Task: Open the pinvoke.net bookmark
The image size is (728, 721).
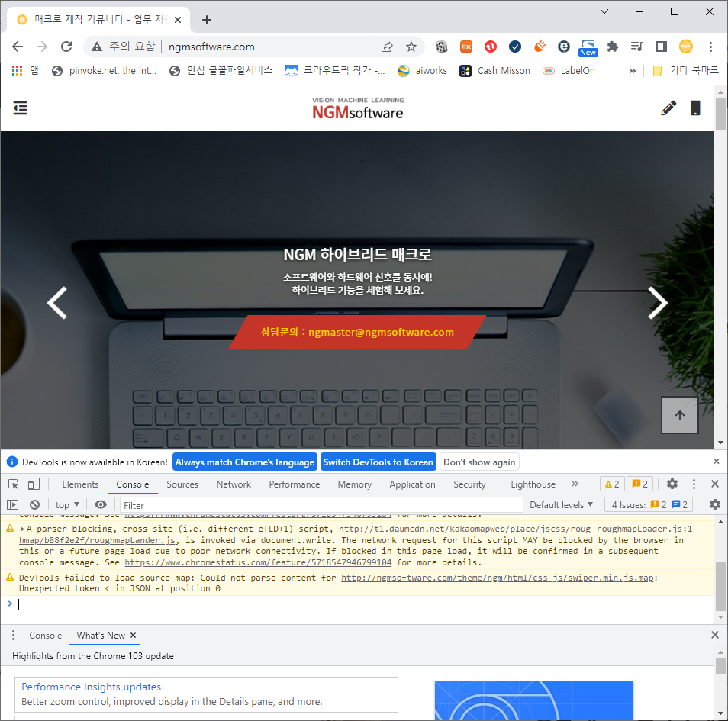Action: click(104, 70)
